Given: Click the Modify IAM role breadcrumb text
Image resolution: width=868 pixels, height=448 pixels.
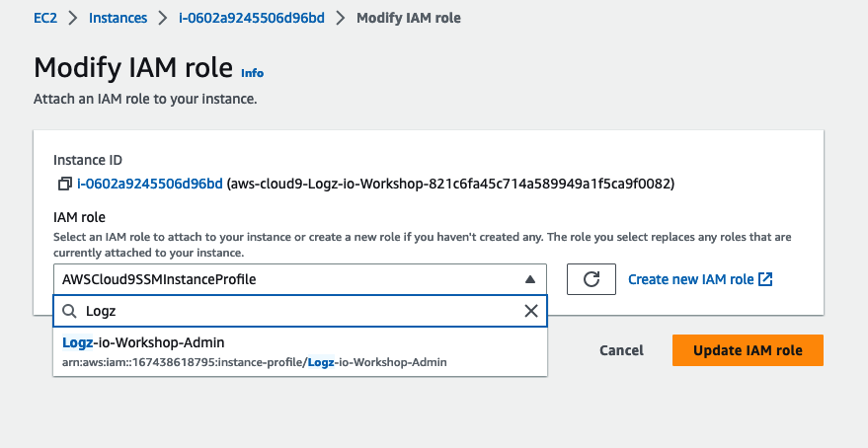Looking at the screenshot, I should click(409, 18).
